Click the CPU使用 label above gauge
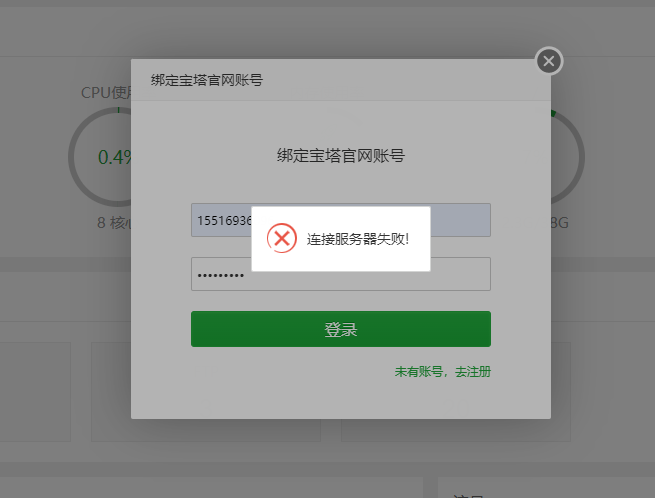The width and height of the screenshot is (655, 498). (x=106, y=93)
